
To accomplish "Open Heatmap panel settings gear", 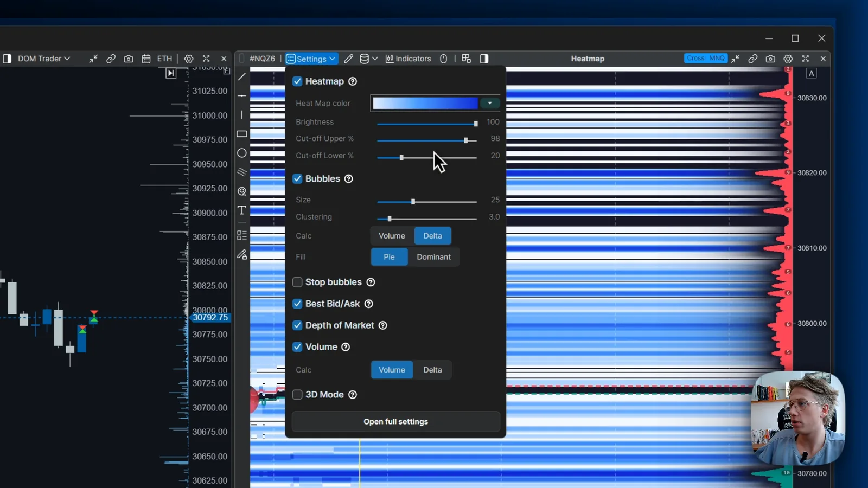I will (788, 59).
